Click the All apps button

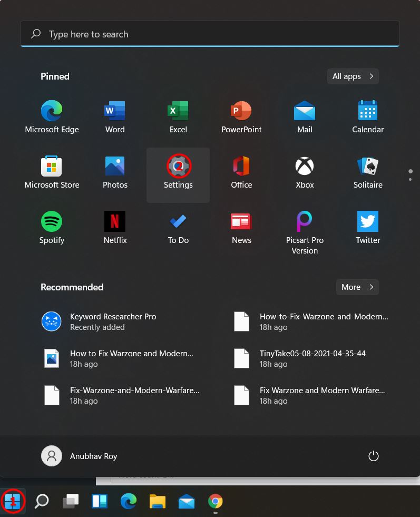(x=353, y=76)
